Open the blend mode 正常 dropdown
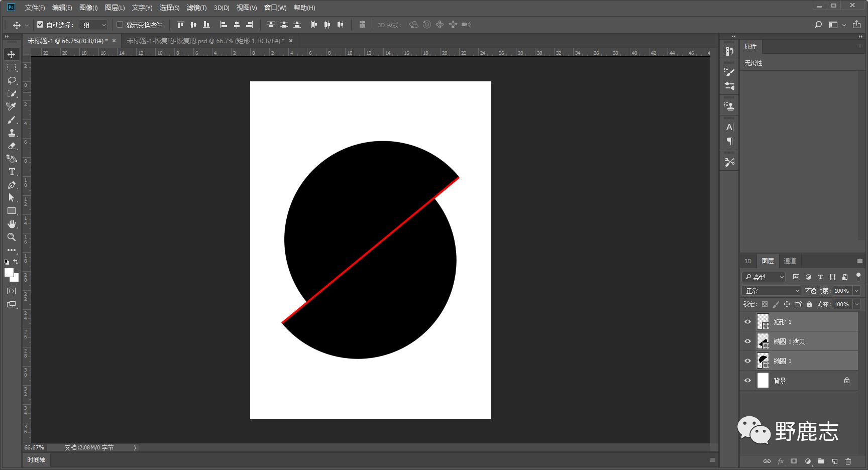The image size is (868, 470). click(771, 291)
